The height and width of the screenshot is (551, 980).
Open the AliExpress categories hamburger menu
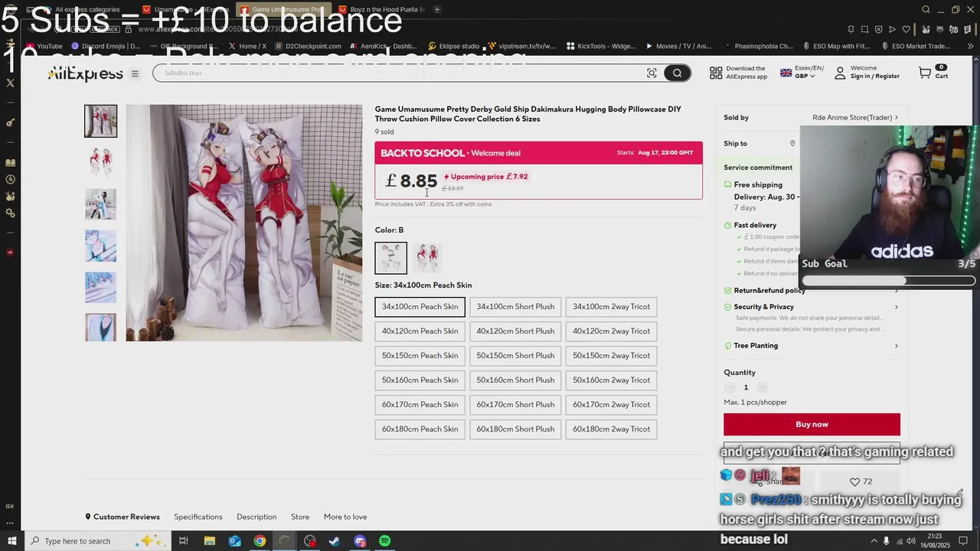135,73
